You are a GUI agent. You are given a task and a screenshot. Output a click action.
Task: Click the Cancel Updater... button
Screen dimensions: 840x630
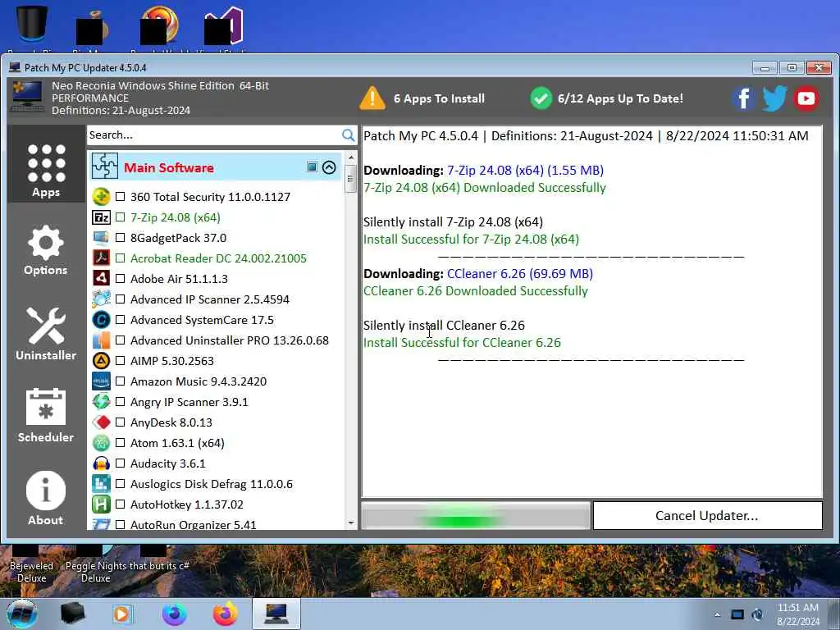(x=707, y=515)
